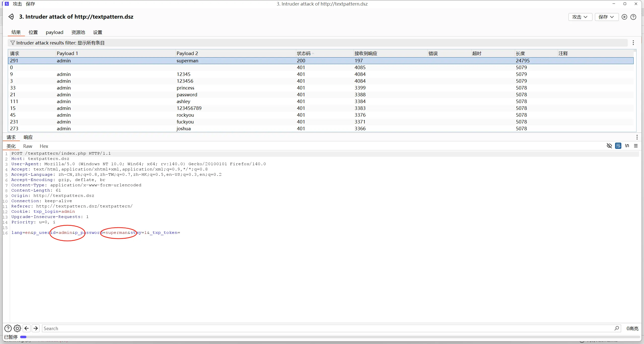Viewport: 644px width, 344px height.
Task: Expand the 保存 dropdown button
Action: [607, 17]
